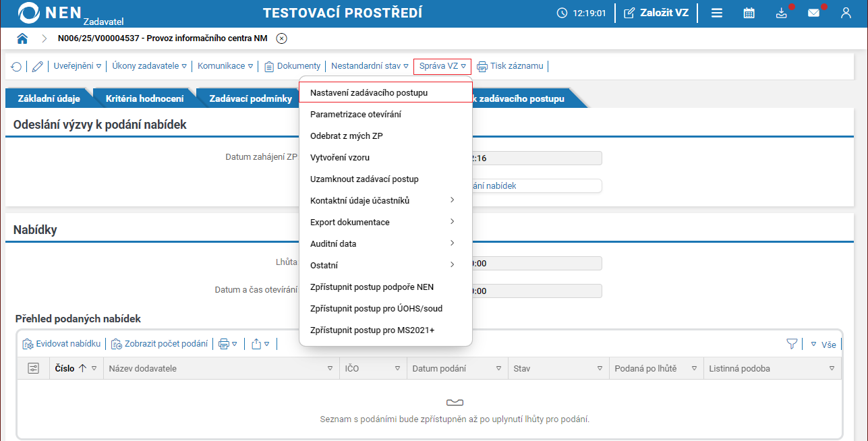Viewport: 868px width, 441px height.
Task: Switch to Kritéria hodnocení tab
Action: 144,98
